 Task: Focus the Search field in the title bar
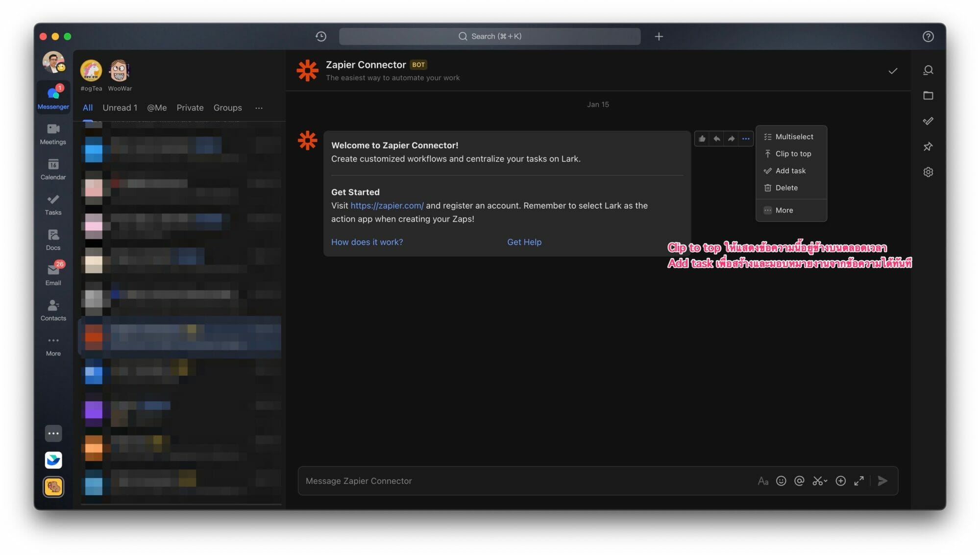[x=490, y=36]
